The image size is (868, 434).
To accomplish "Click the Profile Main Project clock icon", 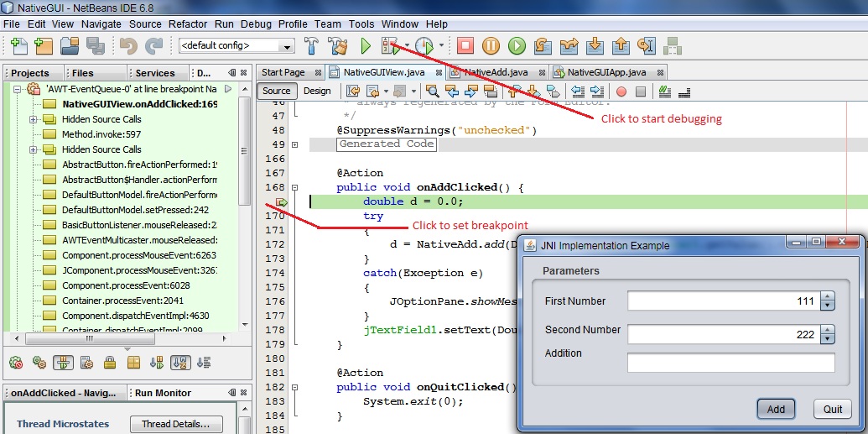I will (x=424, y=46).
